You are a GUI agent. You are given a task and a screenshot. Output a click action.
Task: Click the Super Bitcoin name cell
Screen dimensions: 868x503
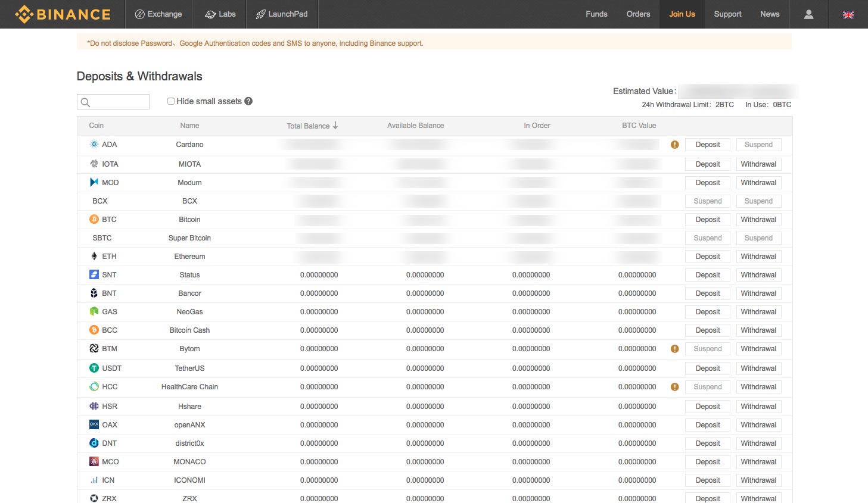[x=189, y=238]
